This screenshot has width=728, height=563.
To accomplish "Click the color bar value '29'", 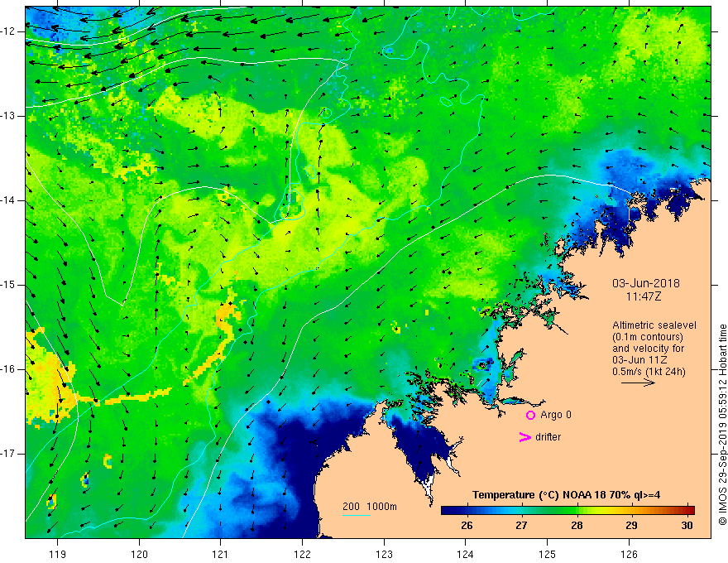I will (631, 526).
